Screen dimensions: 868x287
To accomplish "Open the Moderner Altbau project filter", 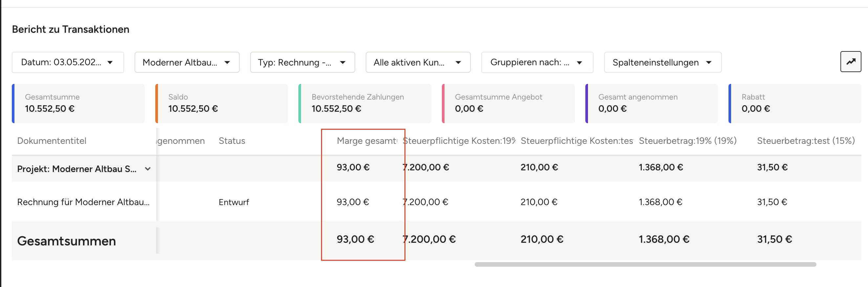I will coord(187,62).
